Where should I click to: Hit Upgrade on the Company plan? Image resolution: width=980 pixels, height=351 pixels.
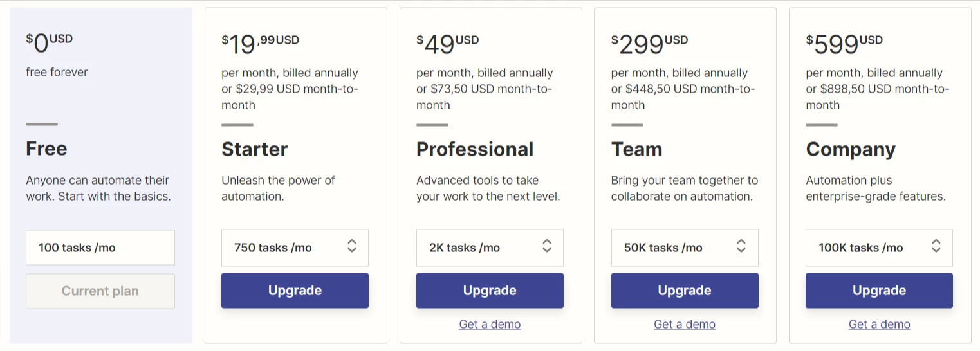click(878, 291)
